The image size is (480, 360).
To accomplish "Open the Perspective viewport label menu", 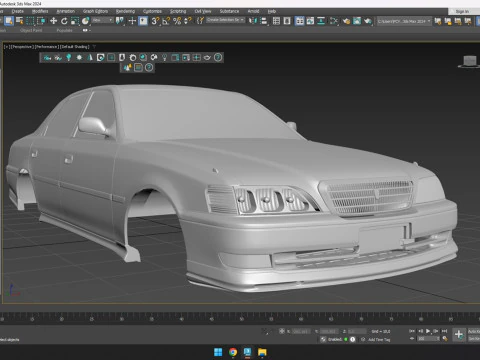I will pos(22,47).
